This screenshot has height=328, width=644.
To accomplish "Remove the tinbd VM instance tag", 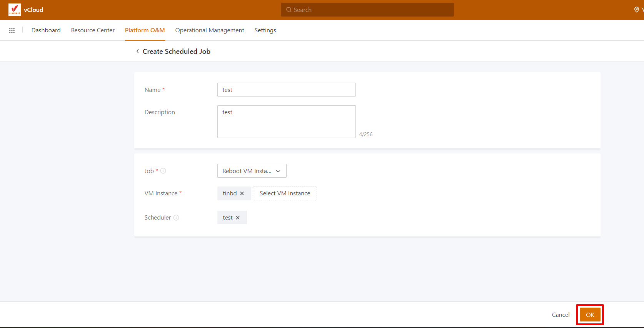I will 242,193.
